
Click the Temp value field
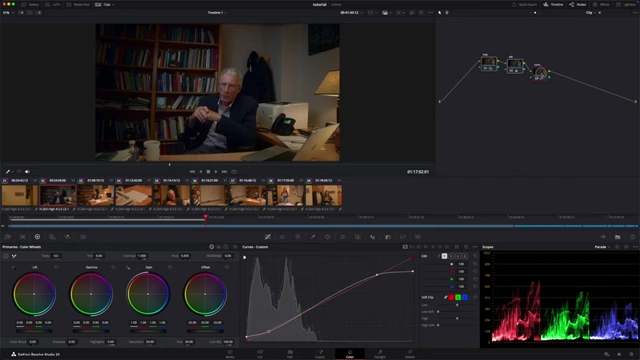56,256
